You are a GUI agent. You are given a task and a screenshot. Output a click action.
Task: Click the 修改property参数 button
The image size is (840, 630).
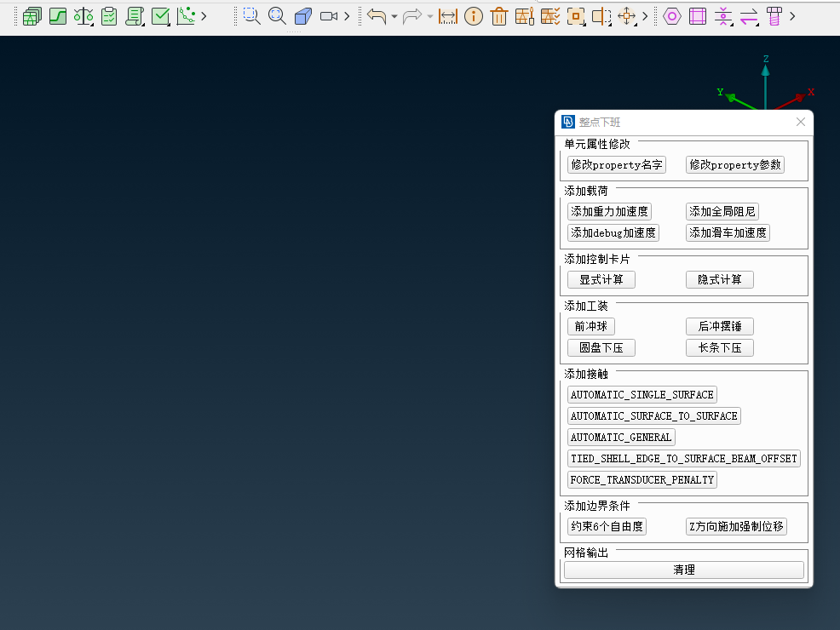coord(735,165)
